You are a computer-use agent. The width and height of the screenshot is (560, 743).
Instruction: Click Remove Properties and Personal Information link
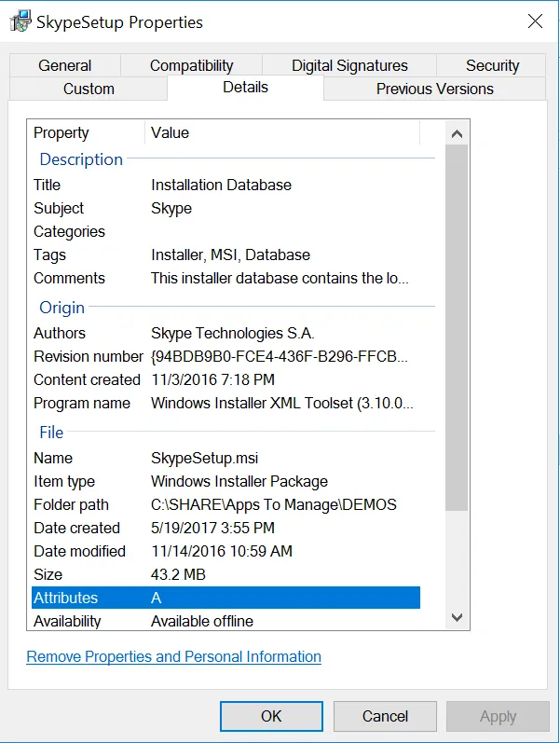coord(173,656)
